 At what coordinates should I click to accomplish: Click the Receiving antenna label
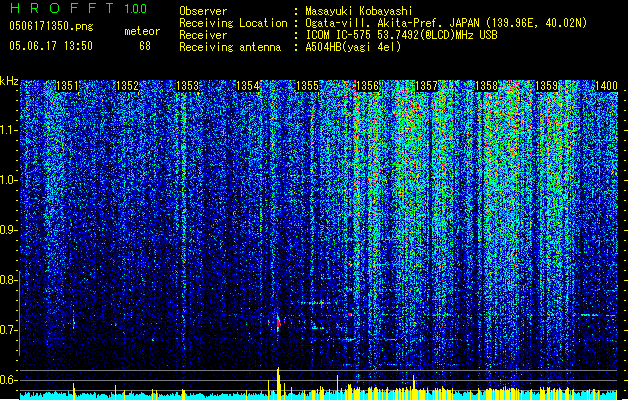(x=230, y=47)
